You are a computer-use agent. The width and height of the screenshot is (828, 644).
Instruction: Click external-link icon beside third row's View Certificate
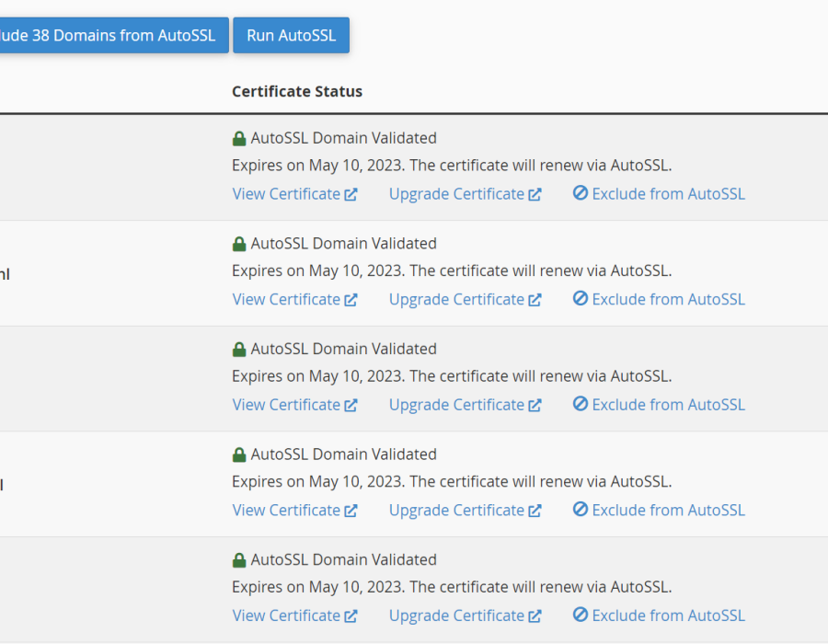[x=351, y=406]
